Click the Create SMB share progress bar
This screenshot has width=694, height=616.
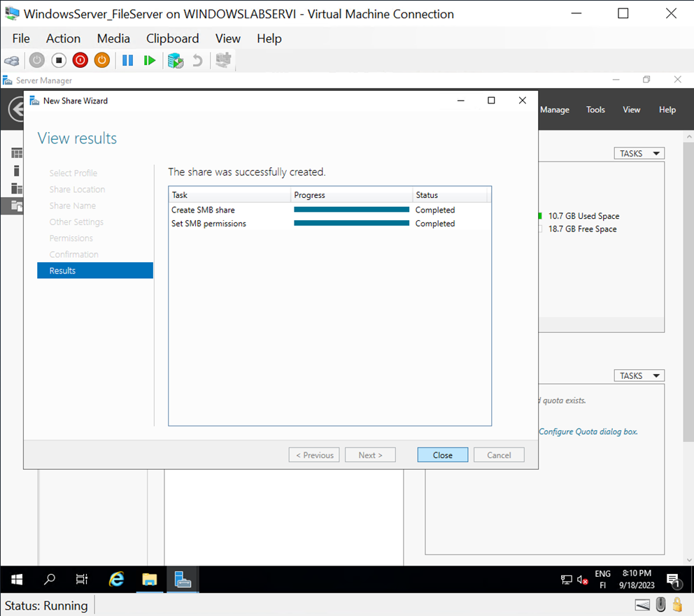tap(351, 209)
